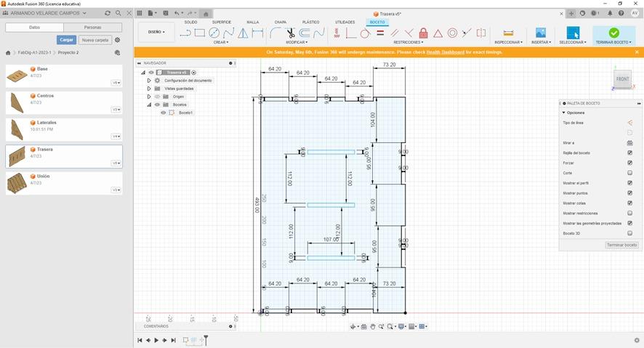Viewport: 644px width, 348px height.
Task: Select the Trim scissors tool
Action: [290, 33]
